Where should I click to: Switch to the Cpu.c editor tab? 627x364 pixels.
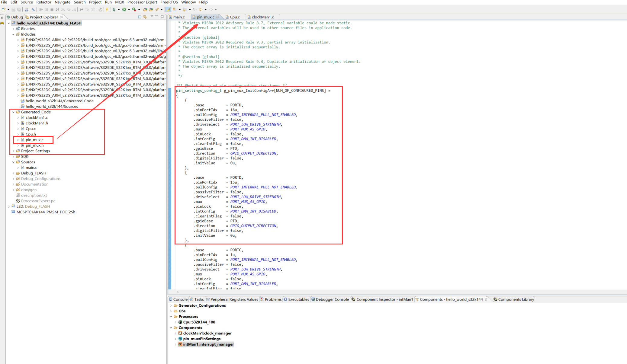(x=234, y=17)
